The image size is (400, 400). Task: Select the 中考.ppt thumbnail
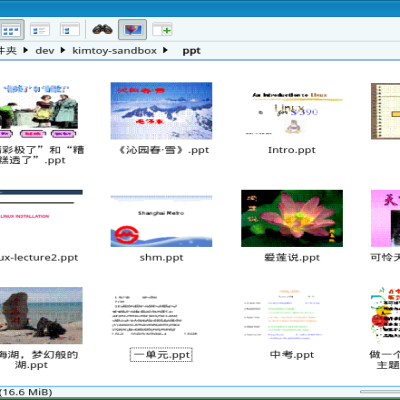283,315
